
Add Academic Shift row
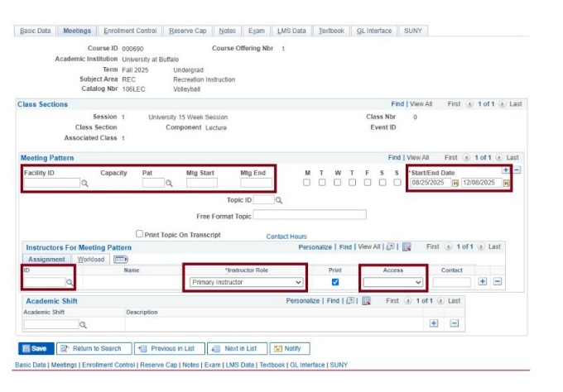[x=434, y=323]
